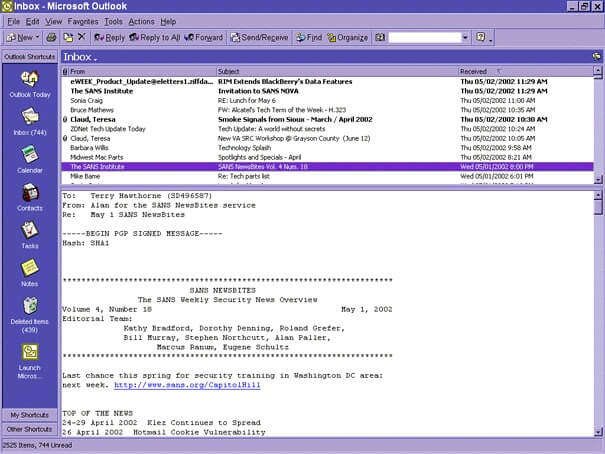
Task: Click Reply to All toolbar button
Action: click(x=155, y=37)
